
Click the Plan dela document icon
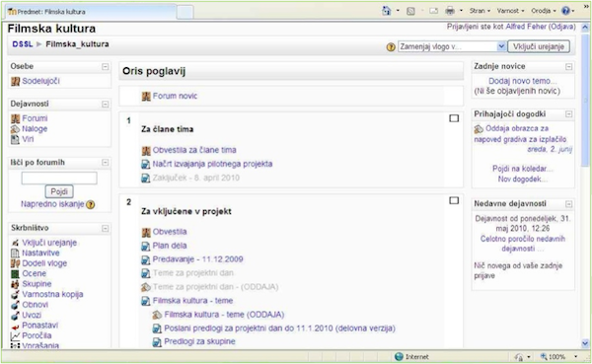146,247
